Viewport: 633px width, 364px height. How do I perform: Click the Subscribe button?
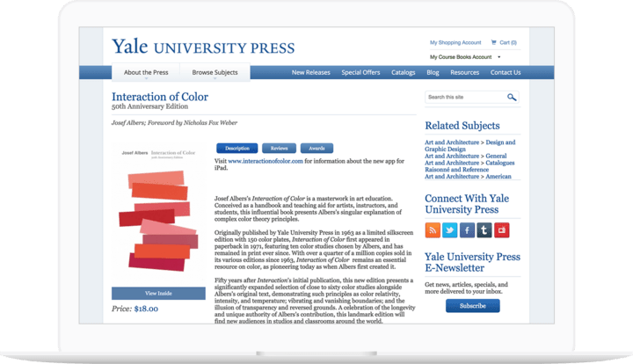(x=473, y=306)
